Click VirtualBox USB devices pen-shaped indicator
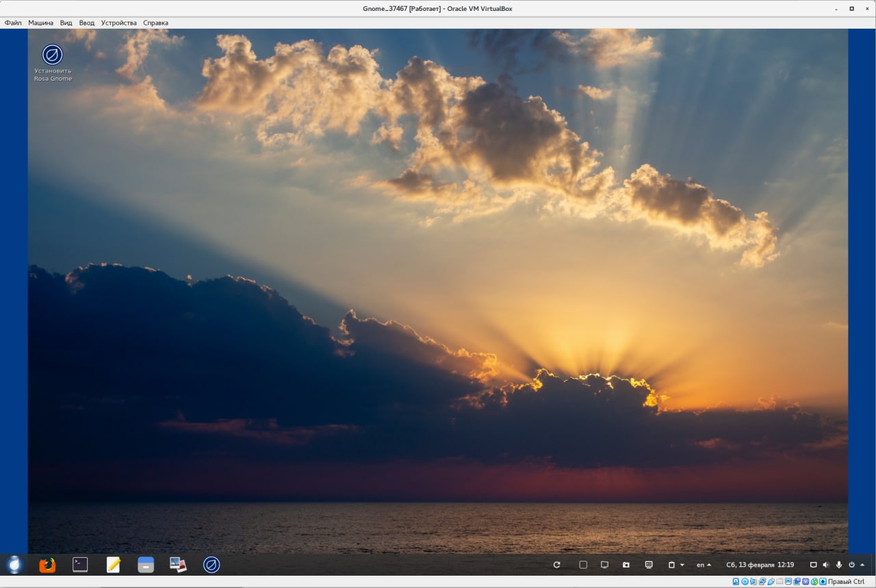876x588 pixels. [771, 581]
